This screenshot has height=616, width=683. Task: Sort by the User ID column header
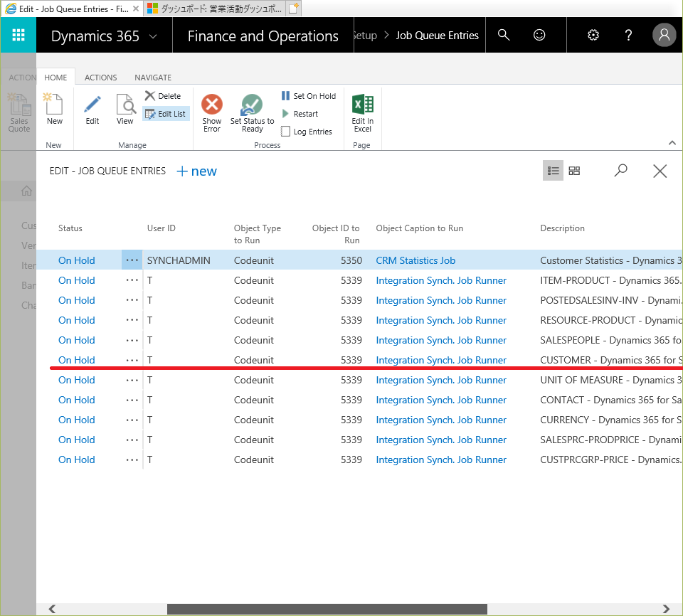[x=162, y=228]
